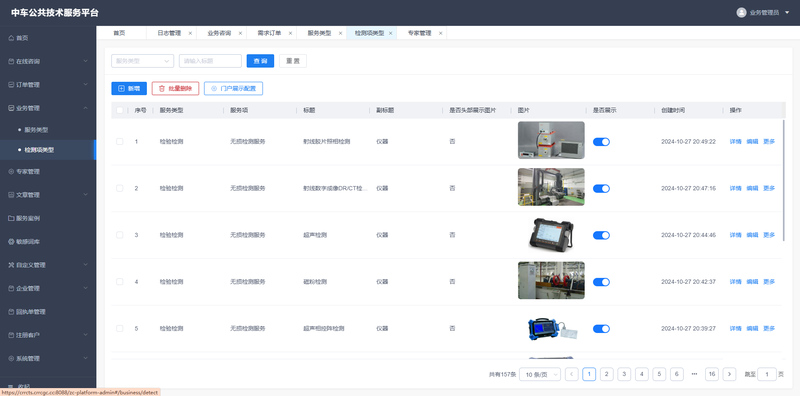This screenshot has height=396, width=800.
Task: Click the 系统管理 sidebar icon
Action: [11, 359]
